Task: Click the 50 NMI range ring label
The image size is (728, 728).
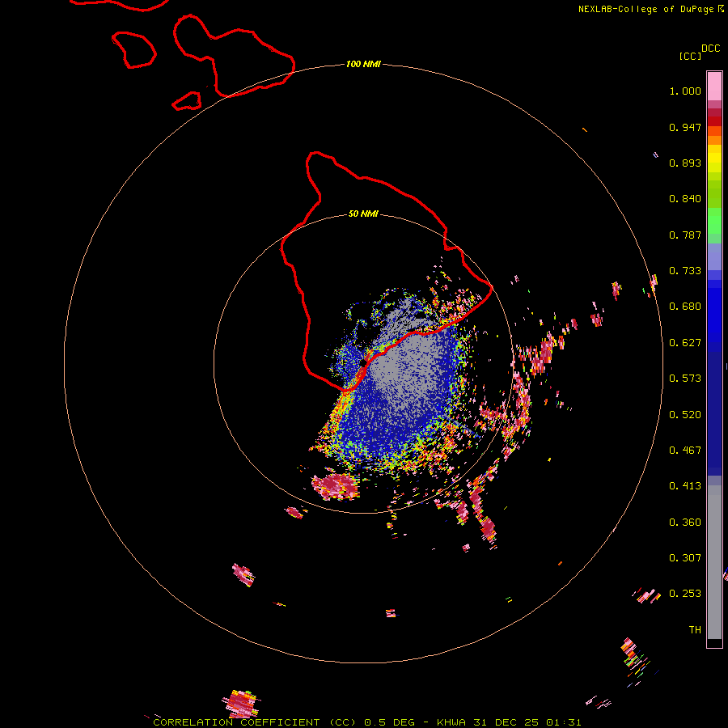Action: click(x=363, y=214)
